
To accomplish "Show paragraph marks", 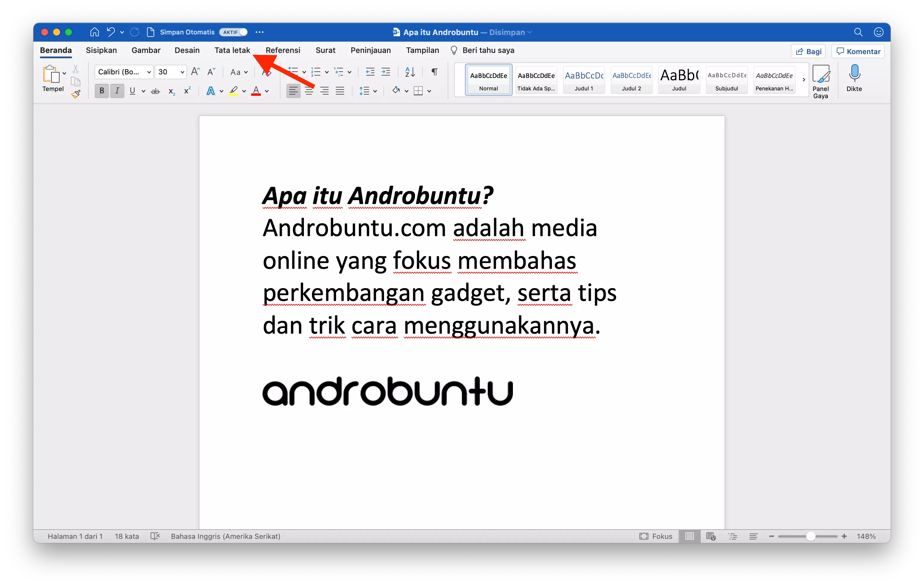I will click(x=434, y=72).
